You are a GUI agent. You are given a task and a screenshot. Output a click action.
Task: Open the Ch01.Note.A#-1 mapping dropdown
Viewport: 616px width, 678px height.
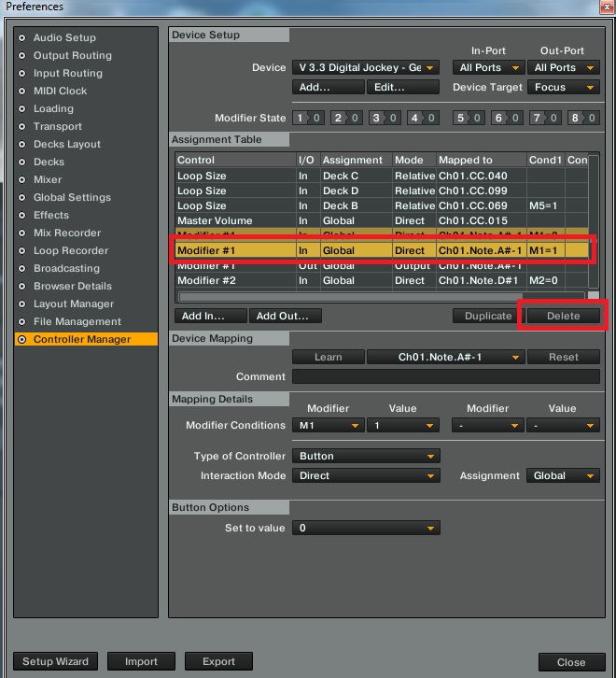click(446, 357)
